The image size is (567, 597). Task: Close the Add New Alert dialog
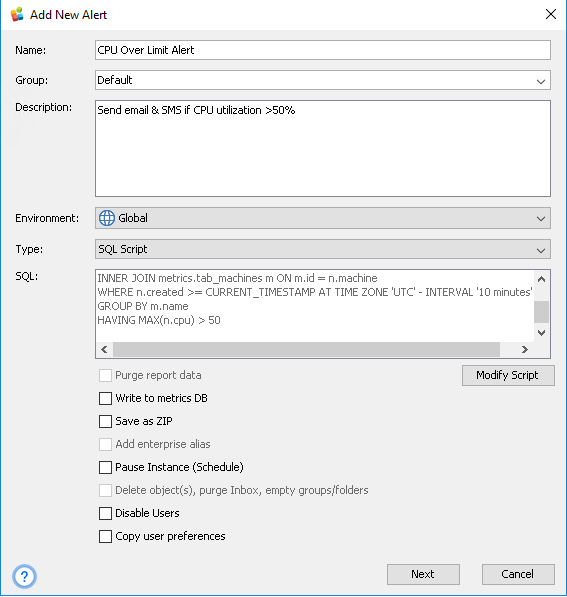point(551,14)
